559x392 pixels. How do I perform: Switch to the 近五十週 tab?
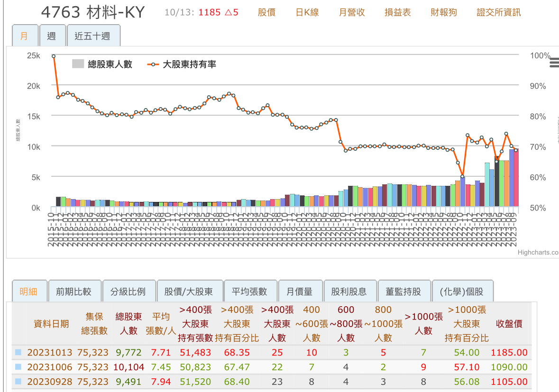pos(93,36)
